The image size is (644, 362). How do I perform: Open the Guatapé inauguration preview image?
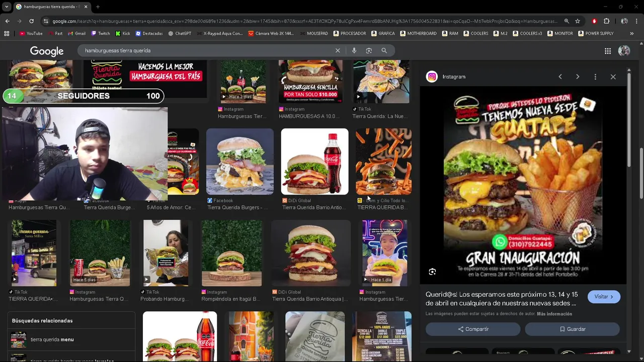click(x=523, y=185)
